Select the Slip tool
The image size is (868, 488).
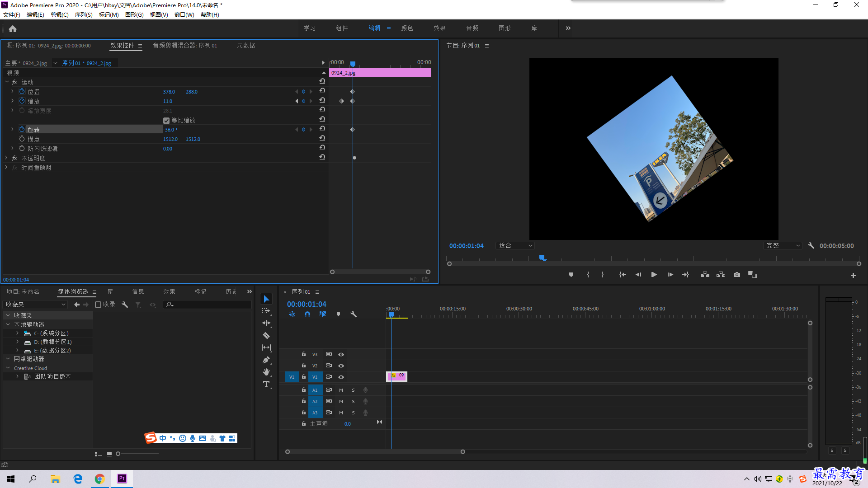point(266,348)
